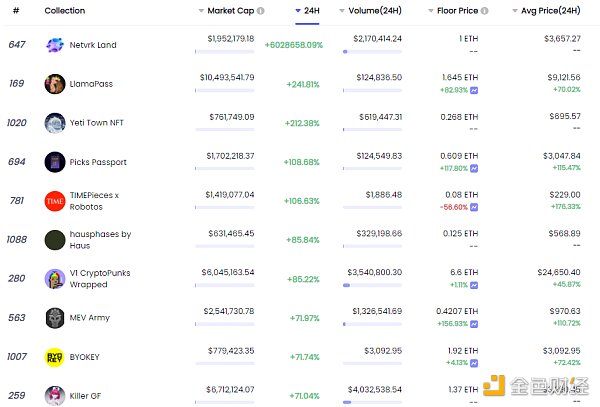Open the Netvrk Land collection logo
This screenshot has width=600, height=407.
coord(55,45)
